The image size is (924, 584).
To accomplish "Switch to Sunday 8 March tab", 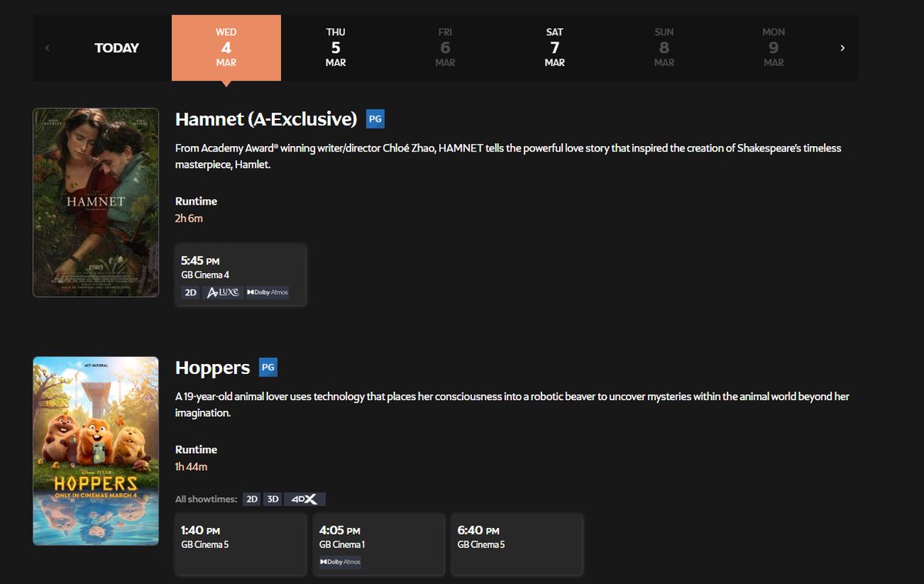I will pyautogui.click(x=664, y=48).
